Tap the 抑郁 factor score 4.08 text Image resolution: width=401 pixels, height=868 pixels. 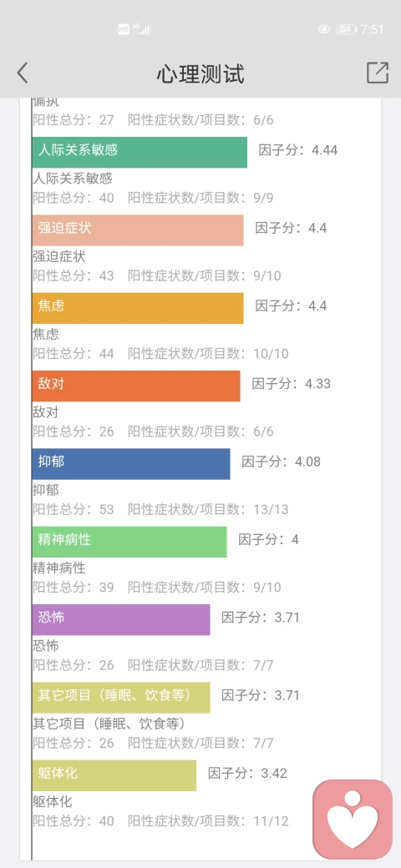281,462
